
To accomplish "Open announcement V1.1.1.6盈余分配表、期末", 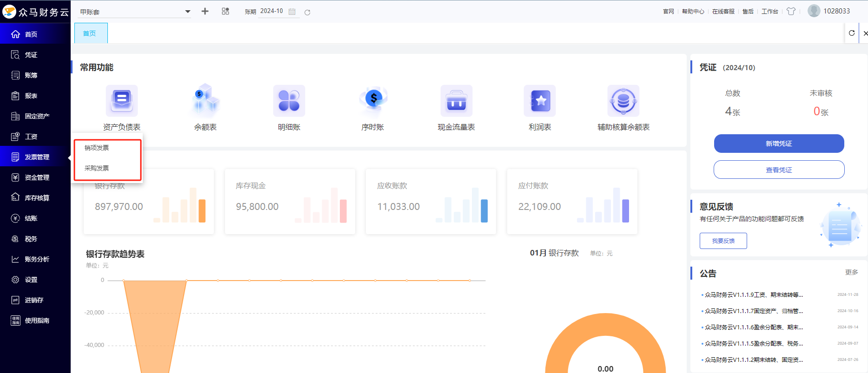I will click(x=754, y=327).
